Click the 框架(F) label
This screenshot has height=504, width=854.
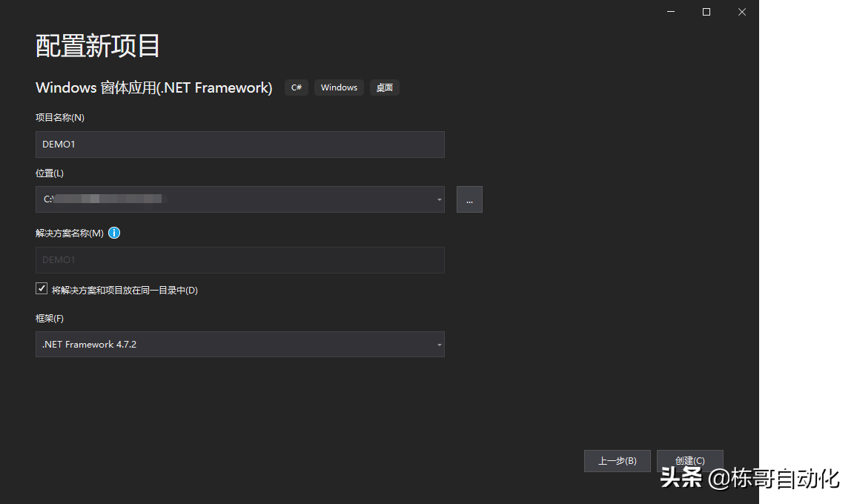point(50,319)
